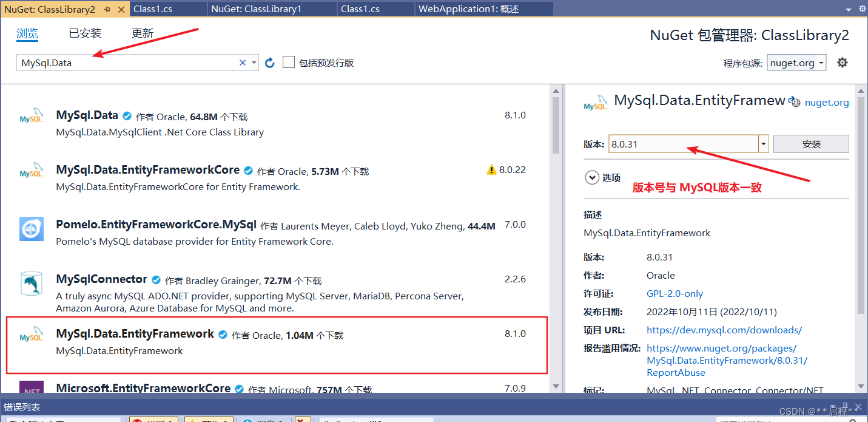Open the version dropdown showing 8.0.31

point(762,143)
